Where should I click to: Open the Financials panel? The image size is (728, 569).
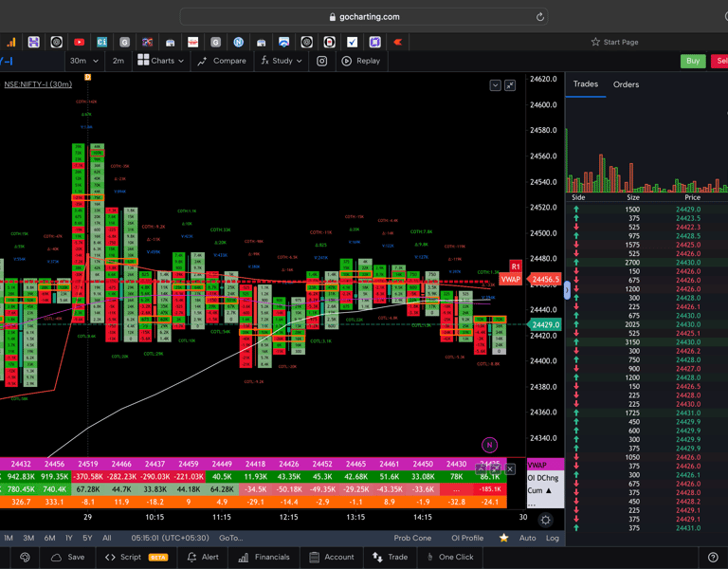coord(264,557)
